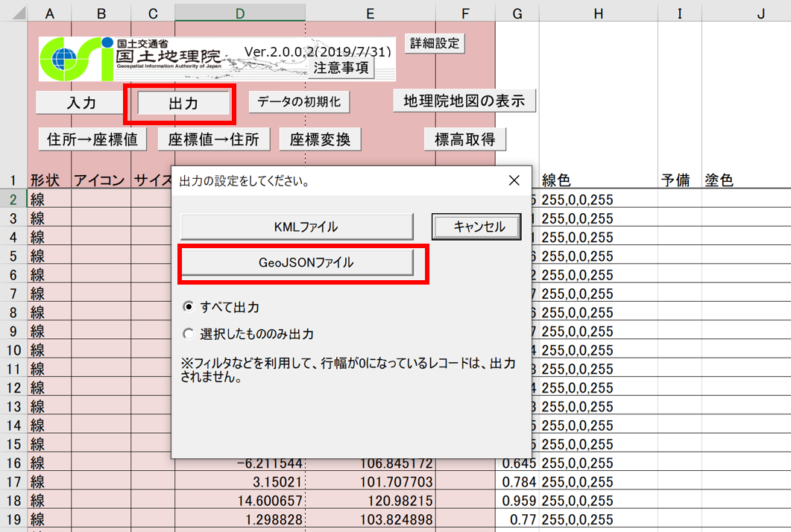791x532 pixels.
Task: Click cell with value 106.845172
Action: click(x=371, y=463)
